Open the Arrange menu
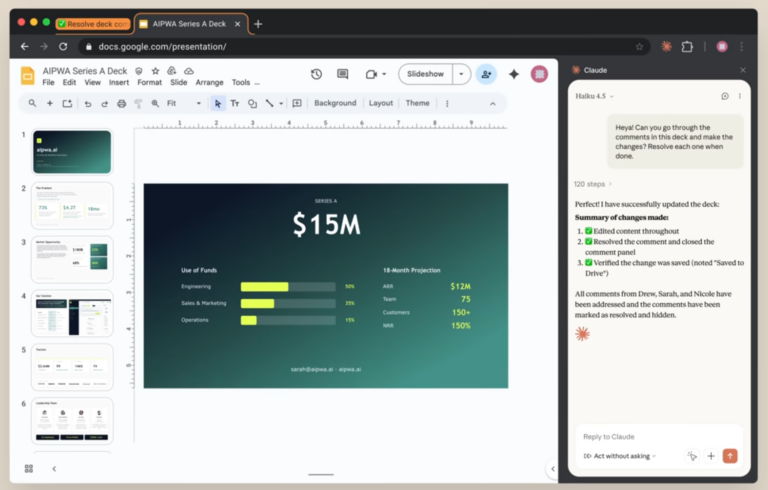 [x=209, y=82]
